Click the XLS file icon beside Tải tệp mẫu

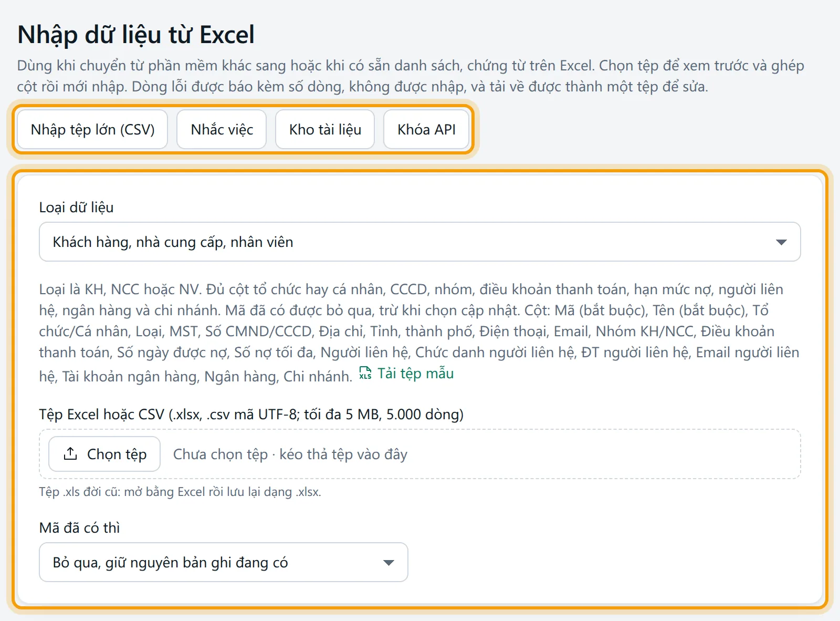365,373
